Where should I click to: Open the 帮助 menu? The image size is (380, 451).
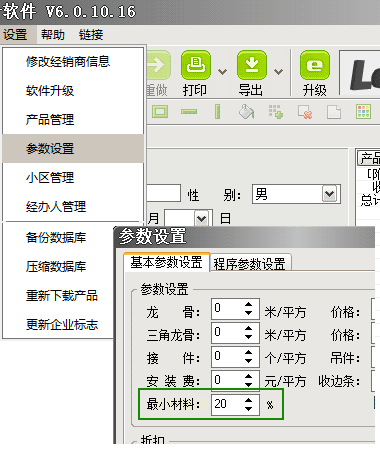(x=53, y=34)
